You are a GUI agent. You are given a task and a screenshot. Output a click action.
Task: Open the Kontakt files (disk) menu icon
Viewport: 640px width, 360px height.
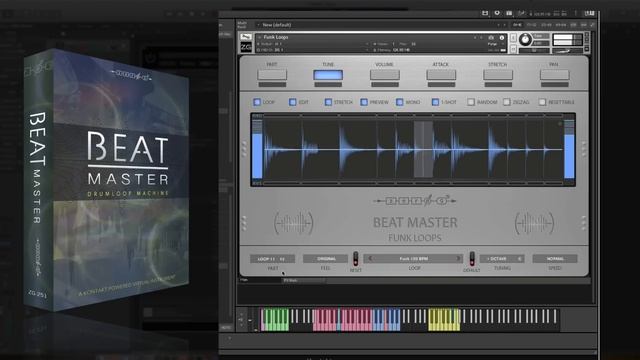[x=485, y=13]
